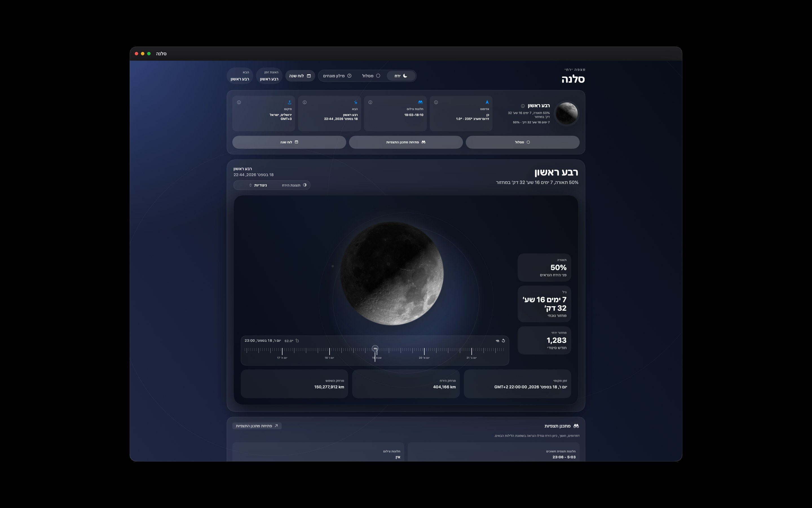Click the 23:06 - 5:03 dark window value
Viewport: 812px width, 508px height.
[564, 457]
